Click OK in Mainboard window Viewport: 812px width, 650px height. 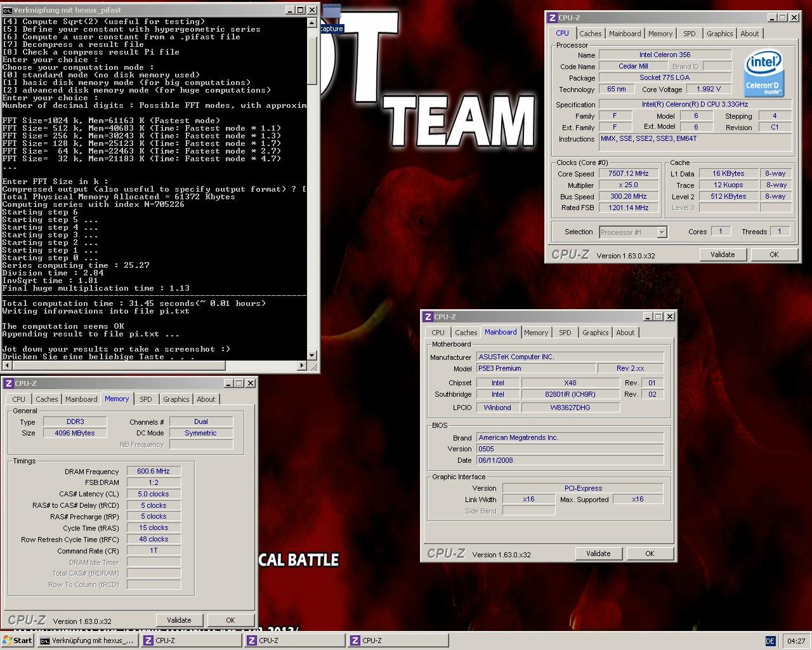pyautogui.click(x=650, y=554)
